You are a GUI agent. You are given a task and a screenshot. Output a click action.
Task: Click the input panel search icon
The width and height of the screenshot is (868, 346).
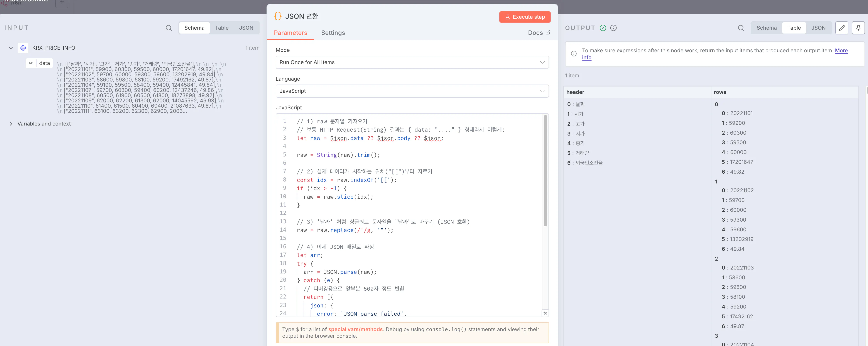pos(169,28)
